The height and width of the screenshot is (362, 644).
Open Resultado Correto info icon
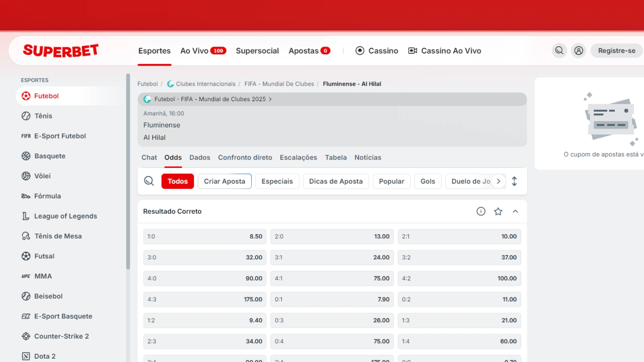click(x=481, y=211)
